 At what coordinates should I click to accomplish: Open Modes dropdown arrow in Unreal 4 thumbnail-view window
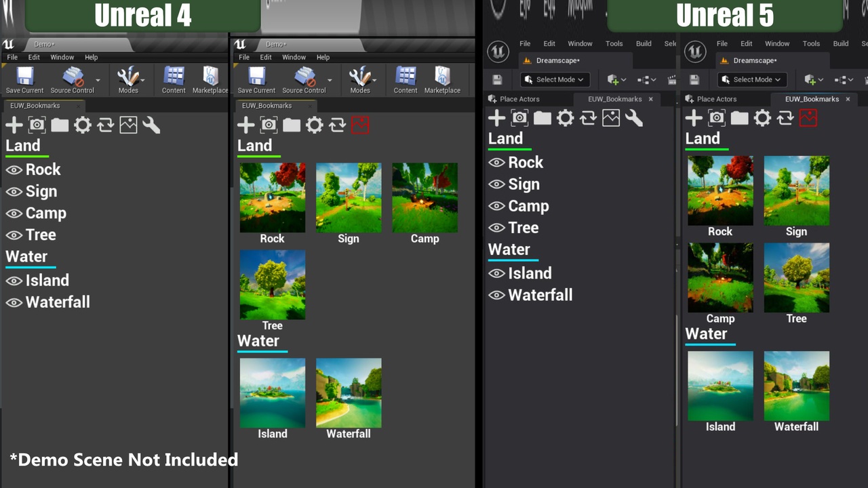[375, 80]
